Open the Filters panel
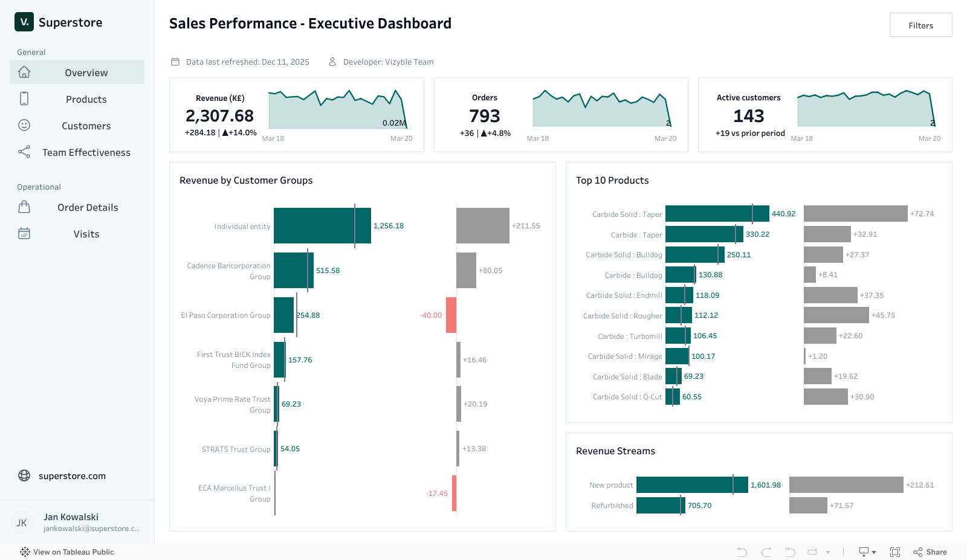Image resolution: width=967 pixels, height=560 pixels. click(920, 25)
